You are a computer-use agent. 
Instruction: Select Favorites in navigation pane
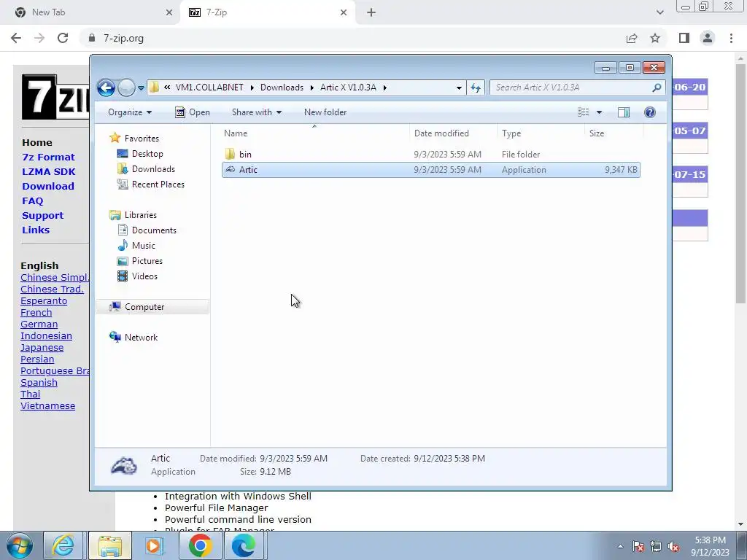coord(142,139)
